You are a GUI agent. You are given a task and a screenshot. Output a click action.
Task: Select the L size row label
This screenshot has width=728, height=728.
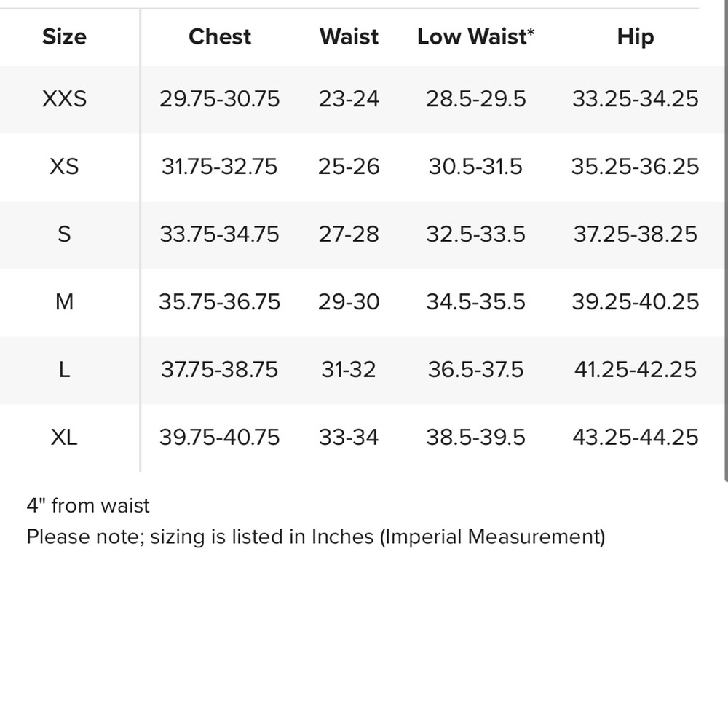coord(64,370)
